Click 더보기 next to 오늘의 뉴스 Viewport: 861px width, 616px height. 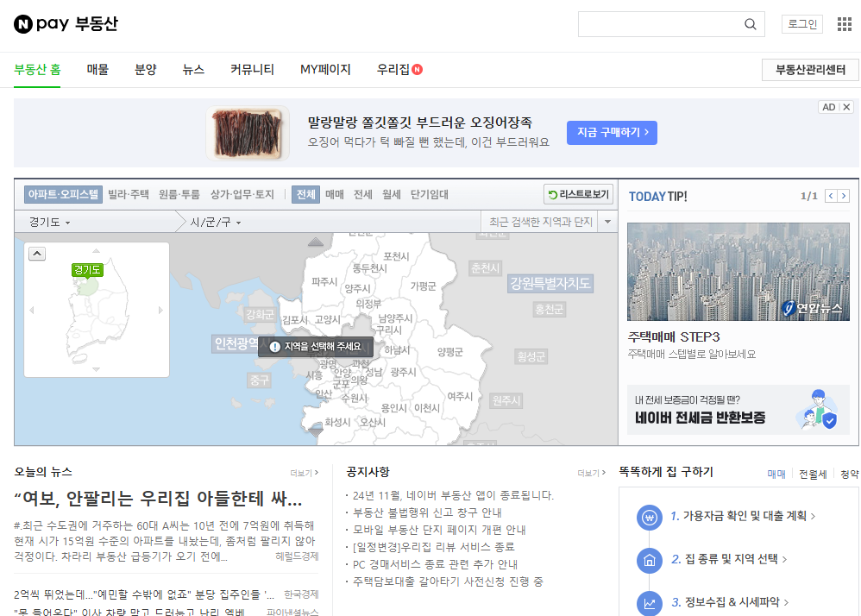(305, 473)
